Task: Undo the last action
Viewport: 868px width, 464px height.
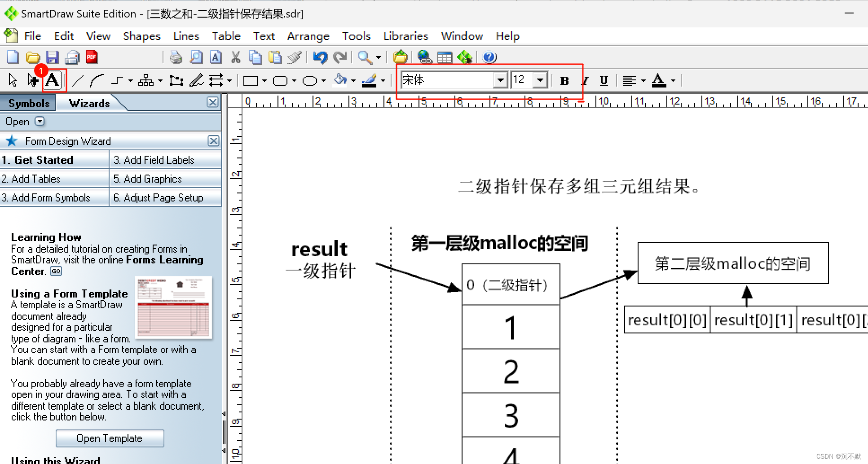Action: [x=320, y=57]
